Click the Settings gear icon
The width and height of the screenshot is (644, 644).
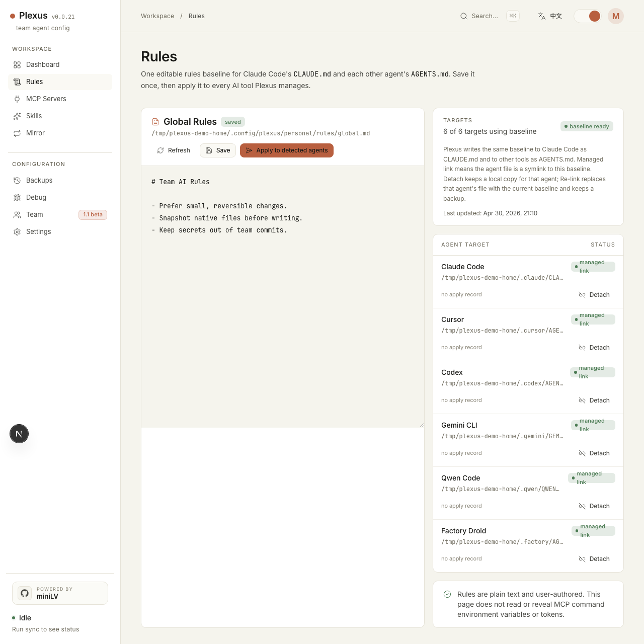(17, 232)
